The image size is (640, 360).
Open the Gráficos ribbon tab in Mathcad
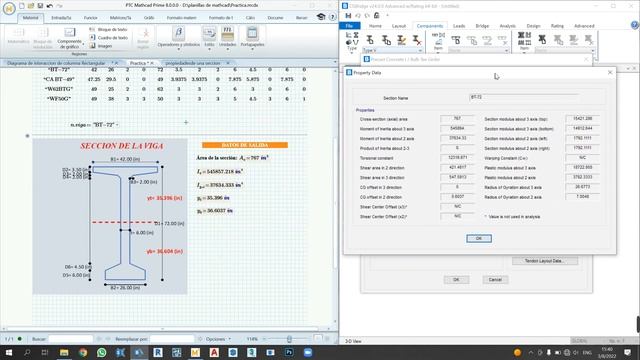149,18
